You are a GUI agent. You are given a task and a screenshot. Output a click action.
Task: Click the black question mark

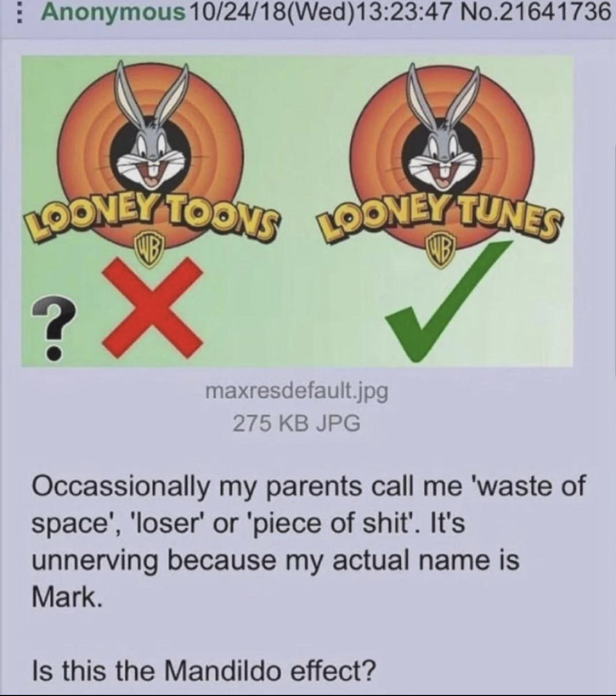(53, 326)
